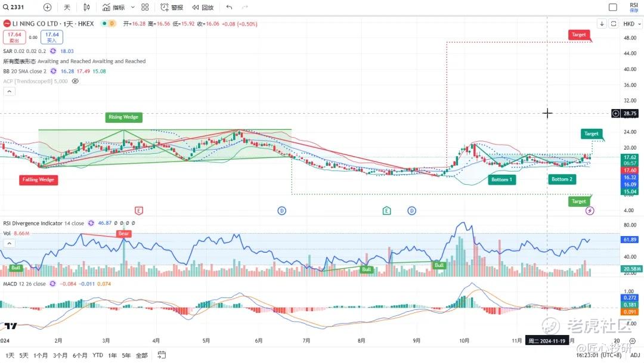Click the refresh icon near HKD
644x363 pixels.
click(613, 23)
